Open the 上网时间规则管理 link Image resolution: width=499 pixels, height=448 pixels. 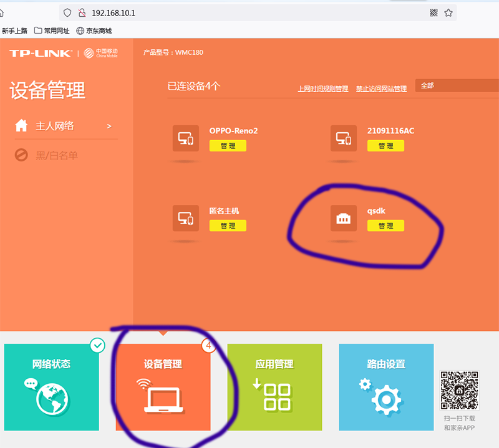pyautogui.click(x=322, y=89)
